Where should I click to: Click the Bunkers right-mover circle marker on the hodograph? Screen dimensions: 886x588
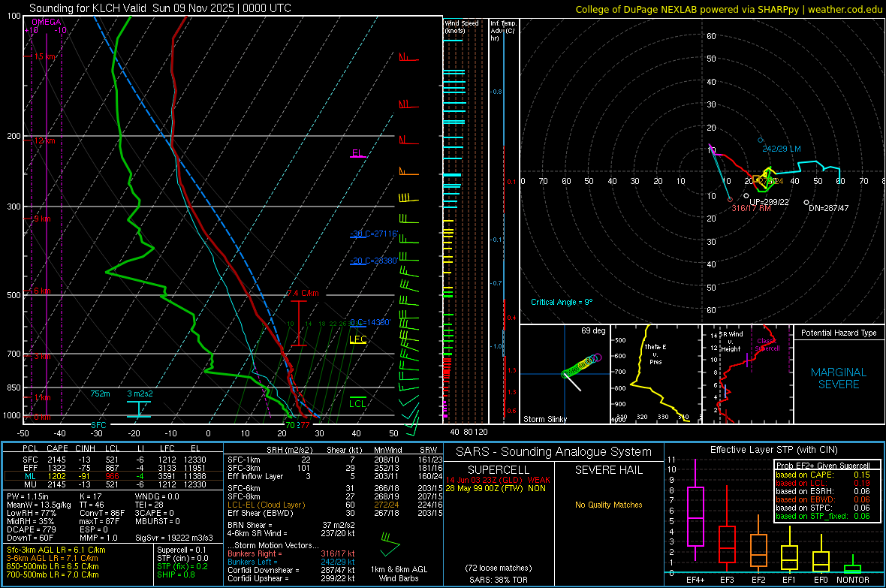730,200
